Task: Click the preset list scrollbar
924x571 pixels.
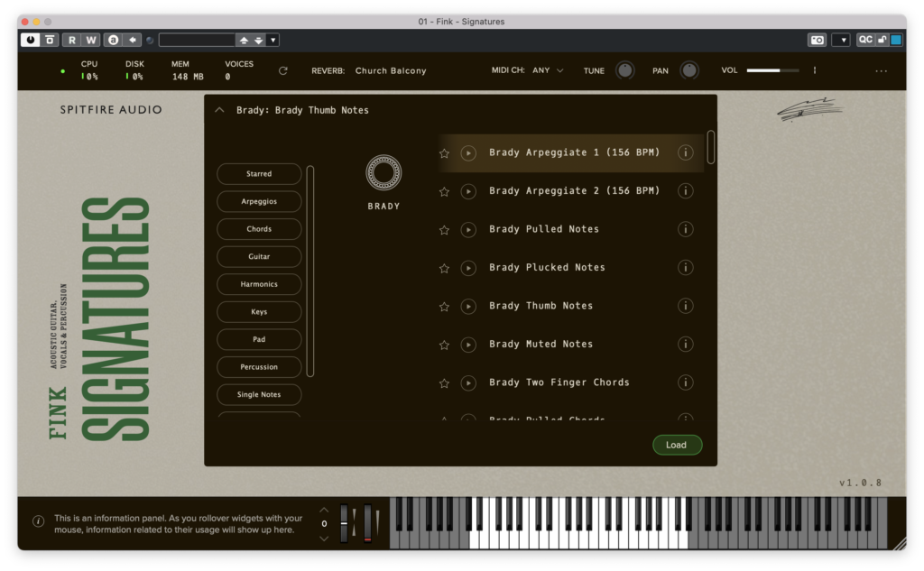Action: pyautogui.click(x=711, y=147)
